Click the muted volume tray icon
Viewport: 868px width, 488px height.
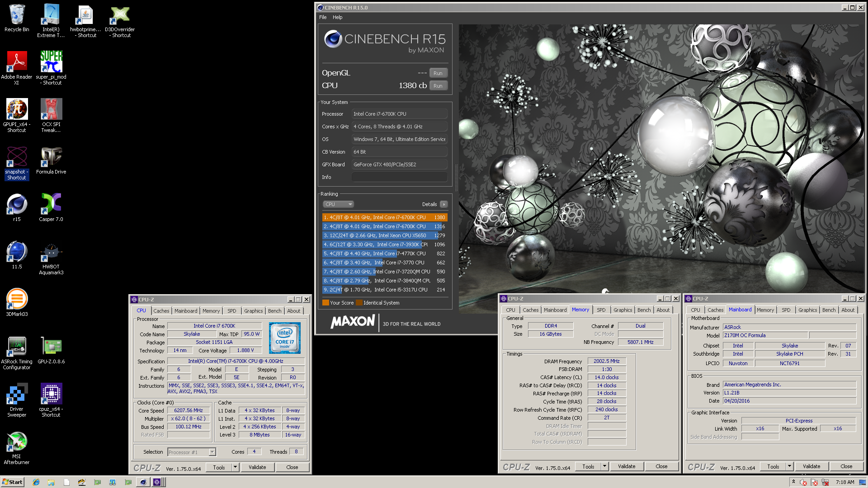pos(803,482)
